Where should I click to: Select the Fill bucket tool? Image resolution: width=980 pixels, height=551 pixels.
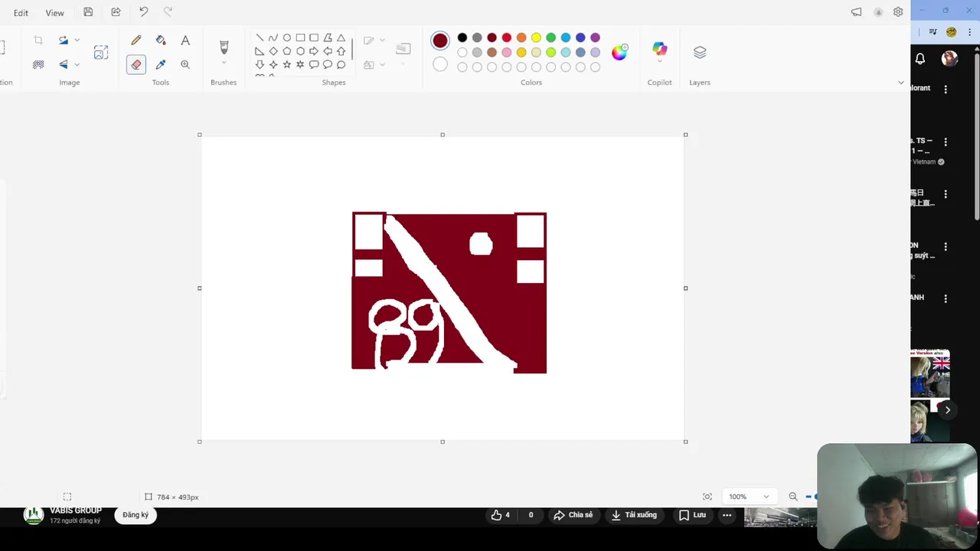tap(161, 41)
